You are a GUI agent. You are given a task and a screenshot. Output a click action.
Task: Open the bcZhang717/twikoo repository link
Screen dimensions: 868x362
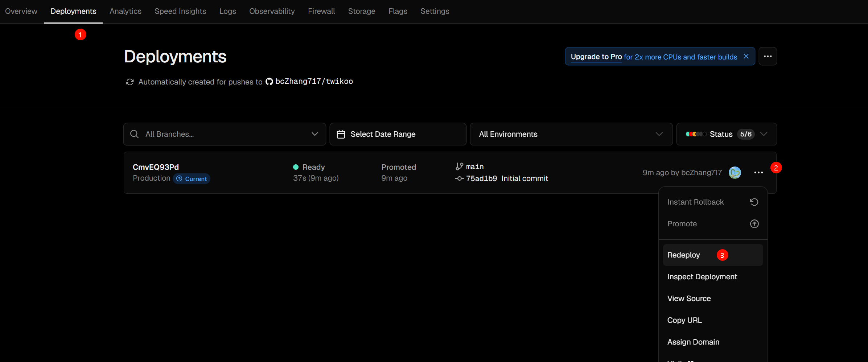pyautogui.click(x=314, y=82)
